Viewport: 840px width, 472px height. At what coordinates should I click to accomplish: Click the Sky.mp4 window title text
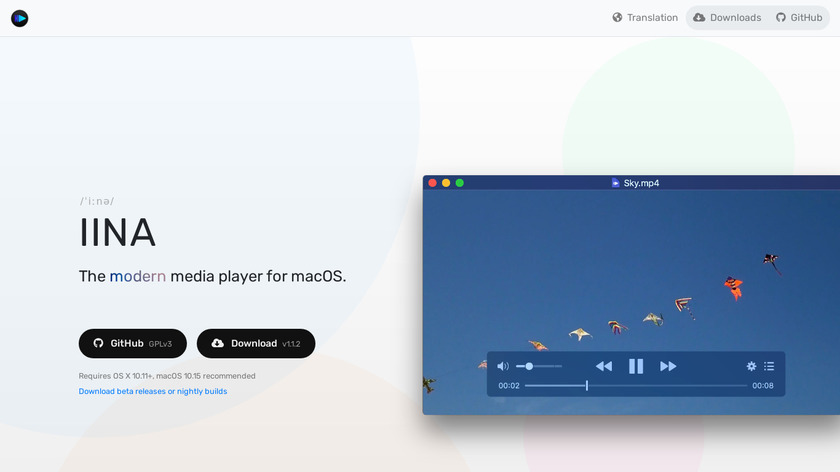point(641,183)
